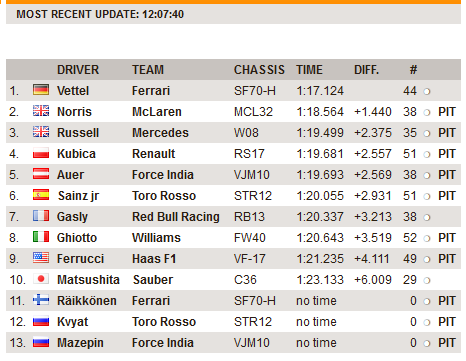Click the Spanish flag beside Sainz jr
This screenshot has height=361, width=466.
pyautogui.click(x=41, y=195)
